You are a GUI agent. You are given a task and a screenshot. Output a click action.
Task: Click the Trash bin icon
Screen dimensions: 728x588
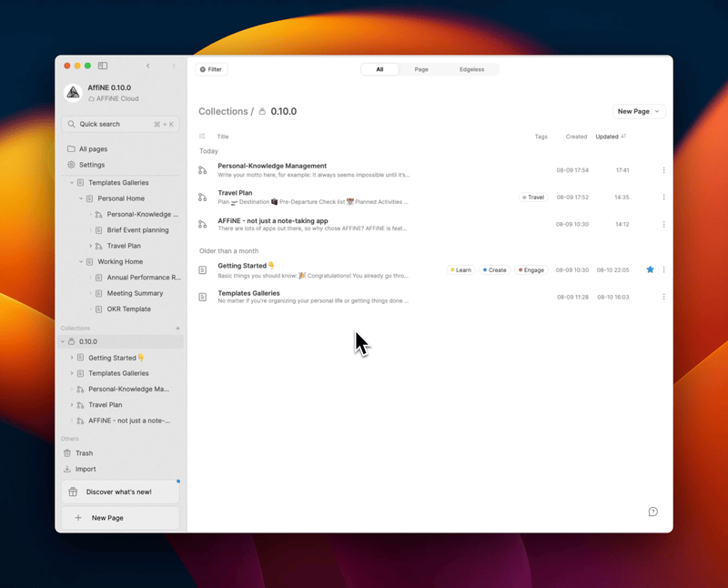tap(67, 453)
